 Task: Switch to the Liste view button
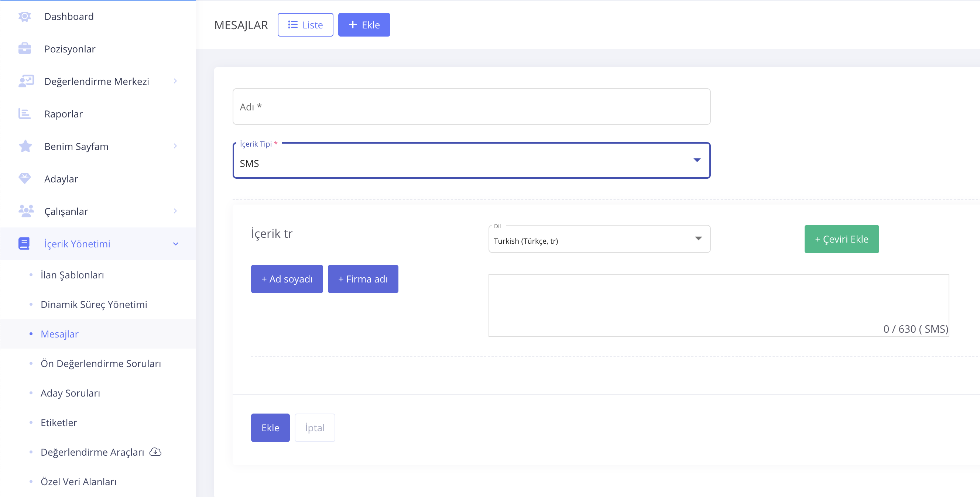305,25
